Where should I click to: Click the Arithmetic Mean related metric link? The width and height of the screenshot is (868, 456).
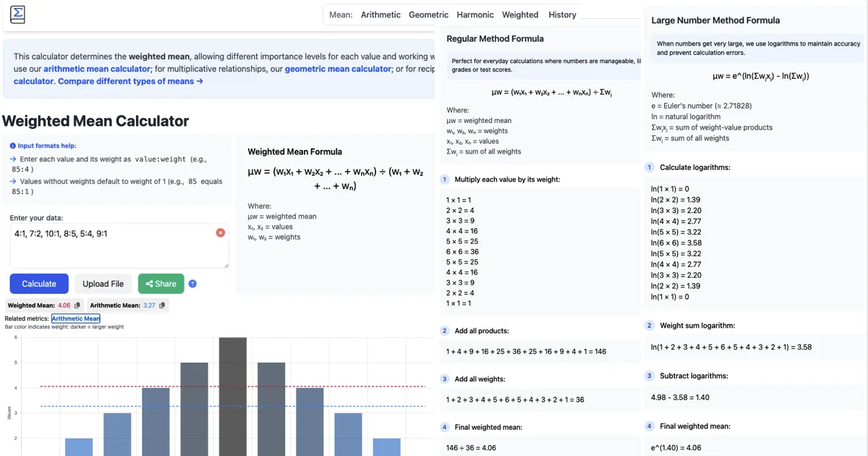coord(75,318)
